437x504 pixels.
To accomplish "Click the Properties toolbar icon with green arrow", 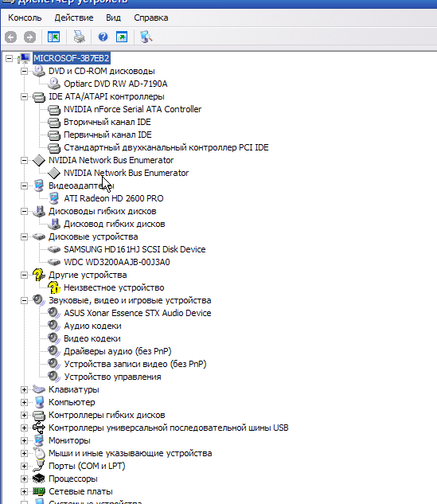I will pos(122,37).
